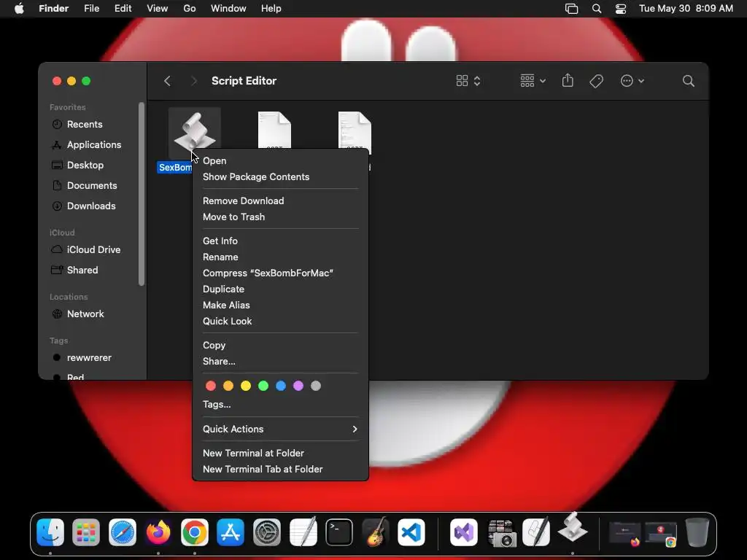Open the Apple menu
The width and height of the screenshot is (747, 560).
click(x=19, y=9)
